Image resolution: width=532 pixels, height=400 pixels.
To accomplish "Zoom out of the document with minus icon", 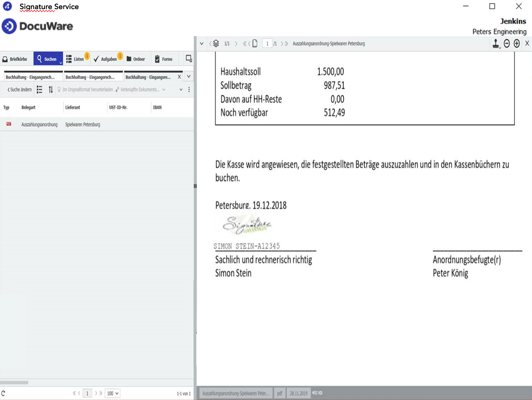I will pyautogui.click(x=507, y=44).
